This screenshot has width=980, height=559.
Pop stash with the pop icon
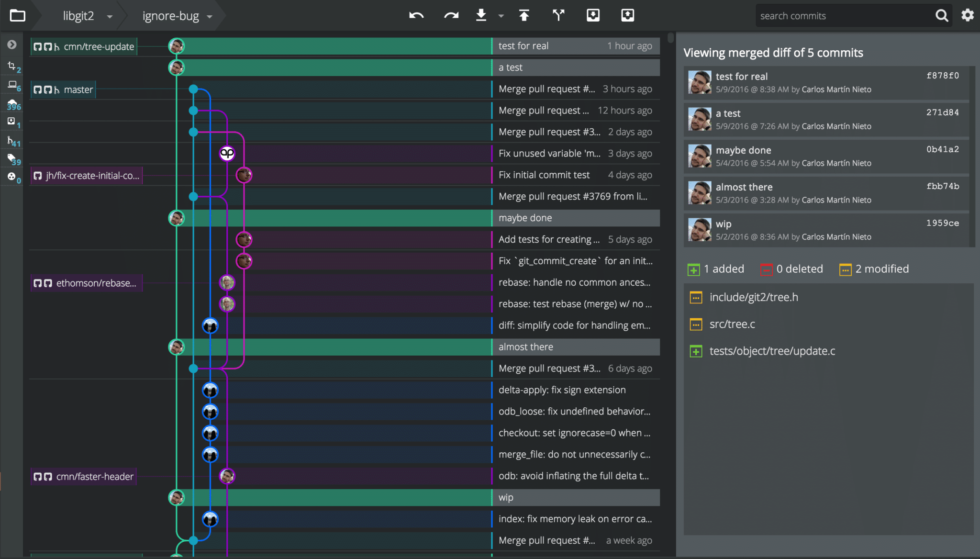coord(627,15)
